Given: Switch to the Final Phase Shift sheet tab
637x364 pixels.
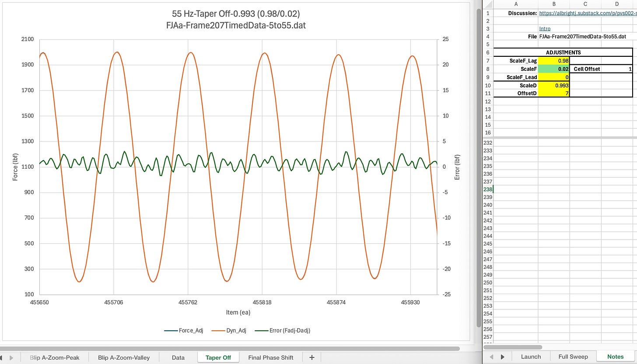Looking at the screenshot, I should (x=270, y=357).
